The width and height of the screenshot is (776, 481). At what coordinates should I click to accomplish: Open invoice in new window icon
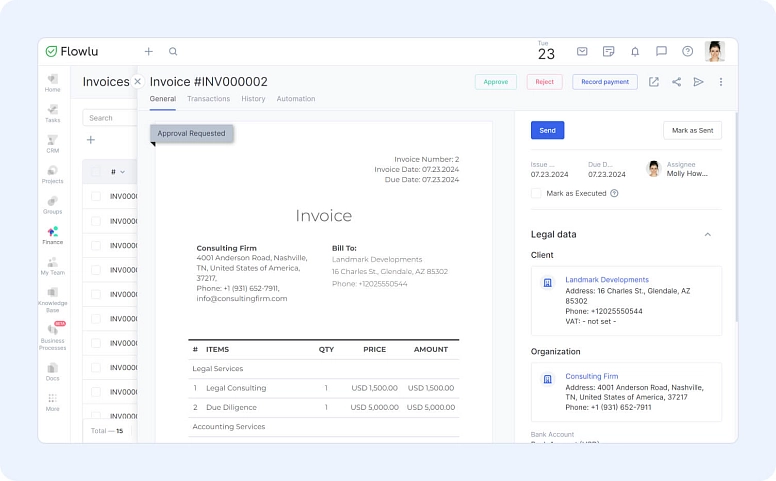(x=654, y=82)
